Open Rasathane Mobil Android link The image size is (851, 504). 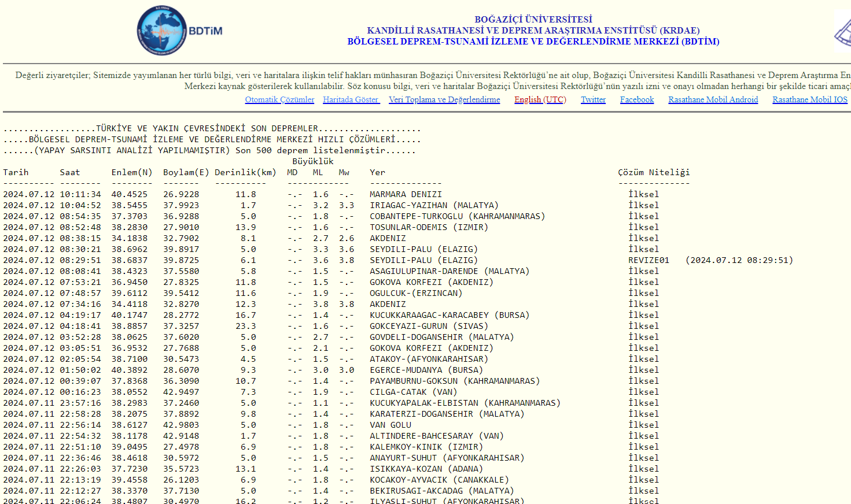coord(713,99)
